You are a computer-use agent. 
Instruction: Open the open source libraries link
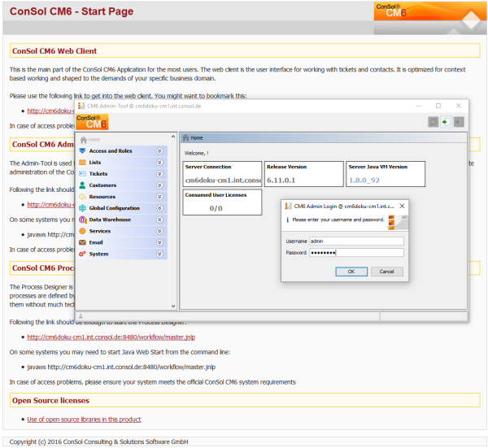point(84,420)
